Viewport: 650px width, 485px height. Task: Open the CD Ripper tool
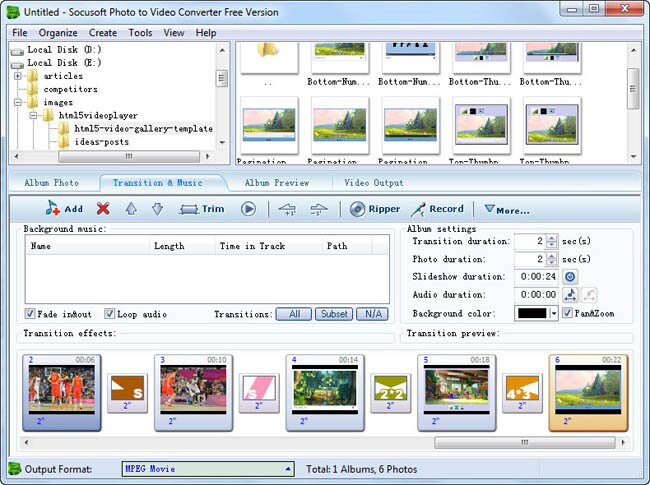coord(374,209)
